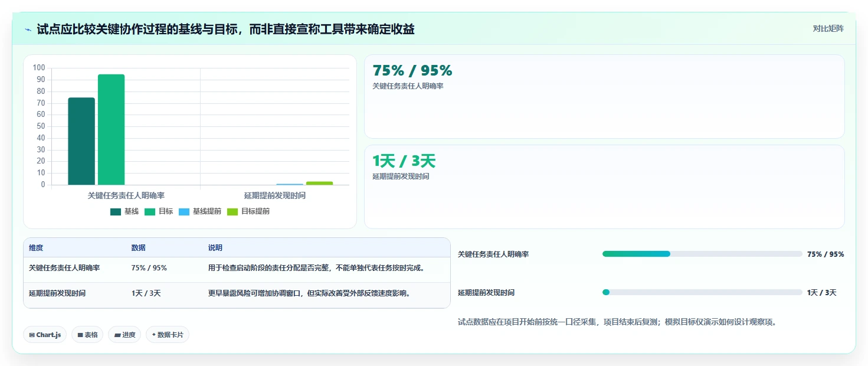Click the 1天 / 3天 data card value

click(404, 161)
